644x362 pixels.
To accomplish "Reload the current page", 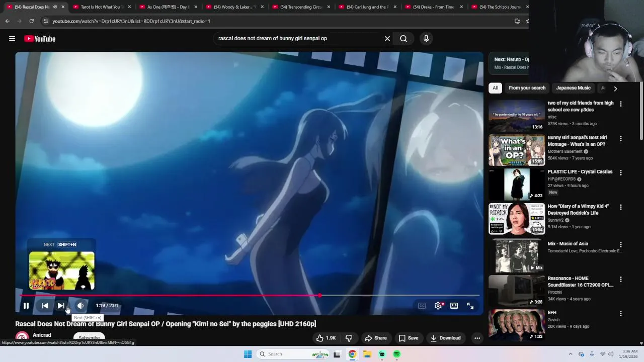I will [31, 21].
